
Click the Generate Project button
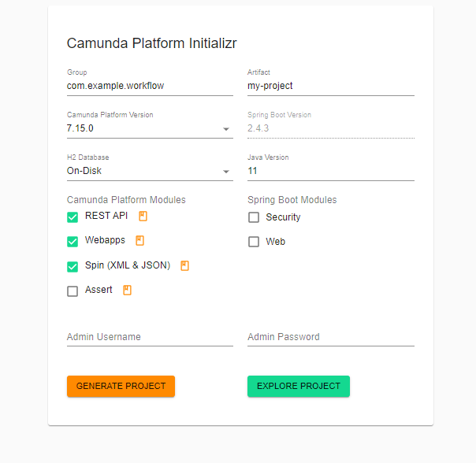pos(121,386)
